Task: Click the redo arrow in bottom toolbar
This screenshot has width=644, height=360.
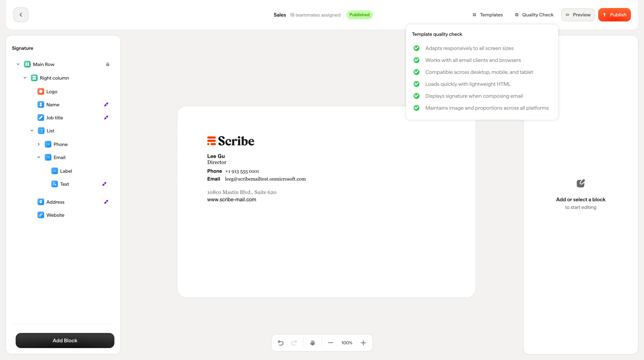Action: click(x=294, y=343)
